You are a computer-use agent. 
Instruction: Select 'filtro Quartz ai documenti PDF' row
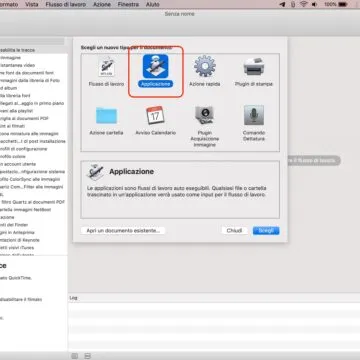click(34, 202)
